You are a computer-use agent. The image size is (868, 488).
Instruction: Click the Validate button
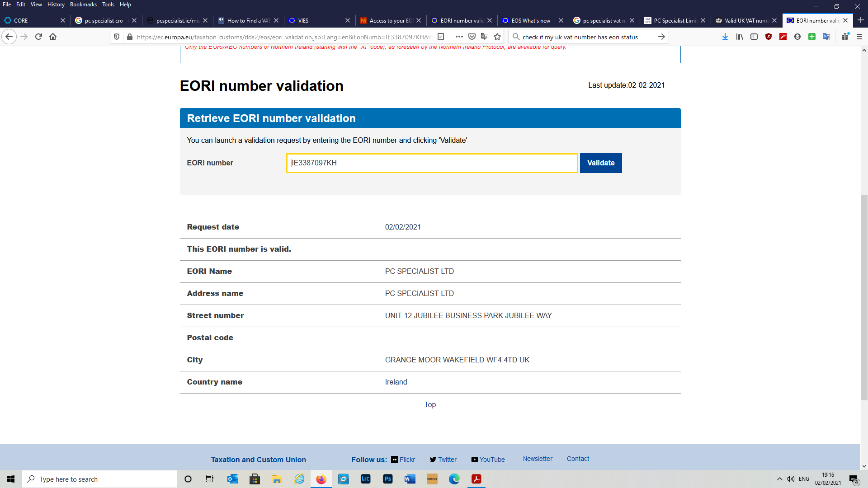point(601,163)
